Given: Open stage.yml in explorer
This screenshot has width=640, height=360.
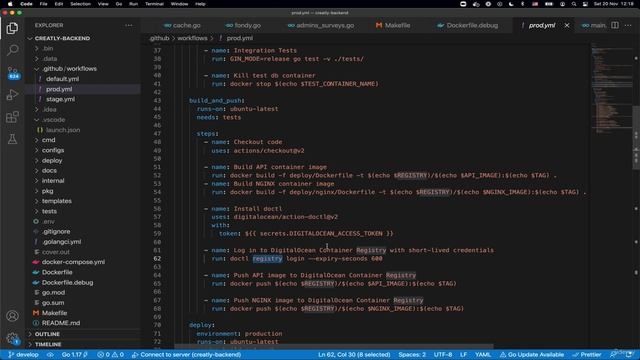Looking at the screenshot, I should pyautogui.click(x=60, y=99).
